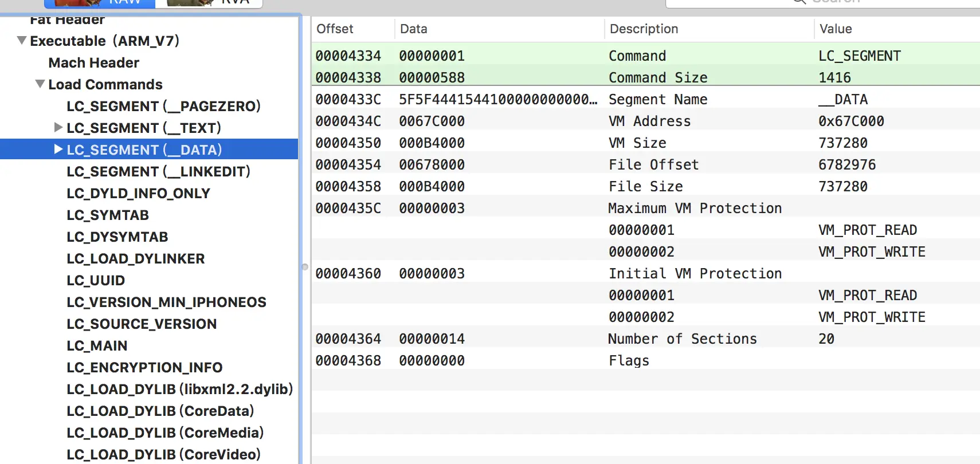
Task: Select Mach Header in the tree
Action: coord(93,62)
